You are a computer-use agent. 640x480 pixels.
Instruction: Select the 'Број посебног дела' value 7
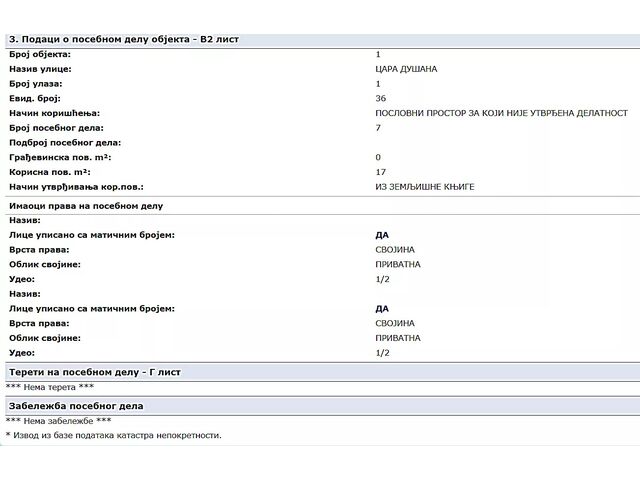click(378, 128)
